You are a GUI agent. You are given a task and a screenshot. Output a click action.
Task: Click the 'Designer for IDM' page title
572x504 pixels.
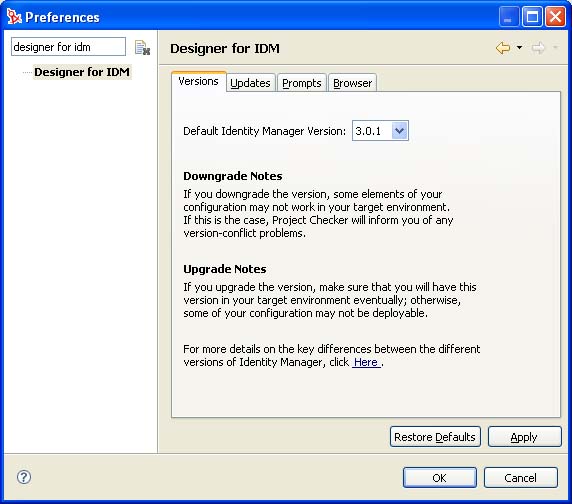point(225,49)
